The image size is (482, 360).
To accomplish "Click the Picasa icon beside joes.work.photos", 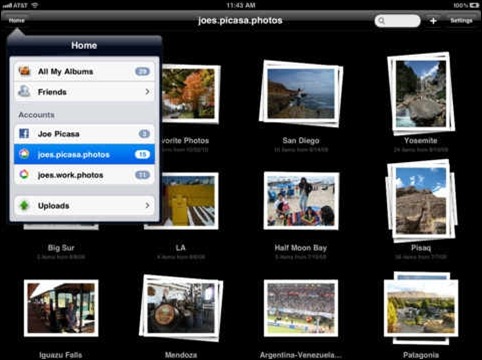I will point(24,174).
